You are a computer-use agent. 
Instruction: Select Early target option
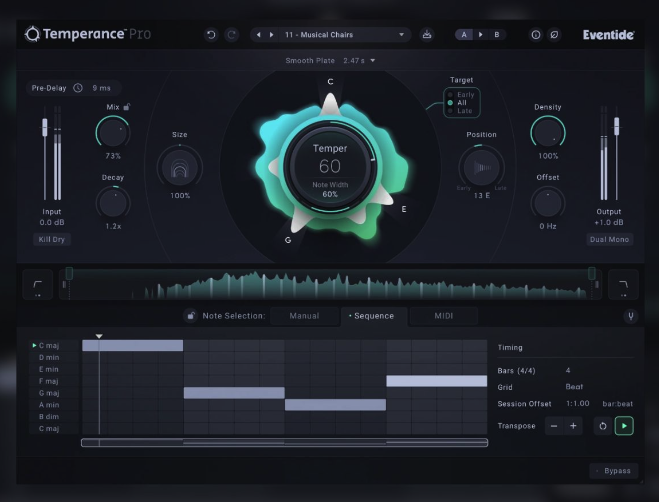461,95
